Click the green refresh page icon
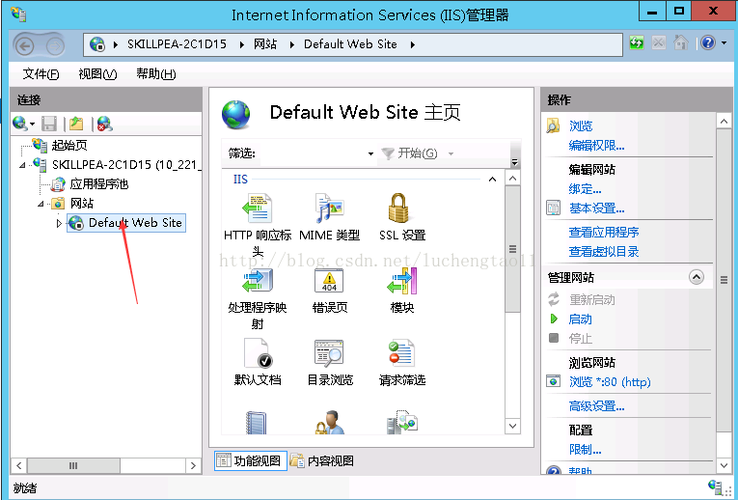 tap(636, 43)
